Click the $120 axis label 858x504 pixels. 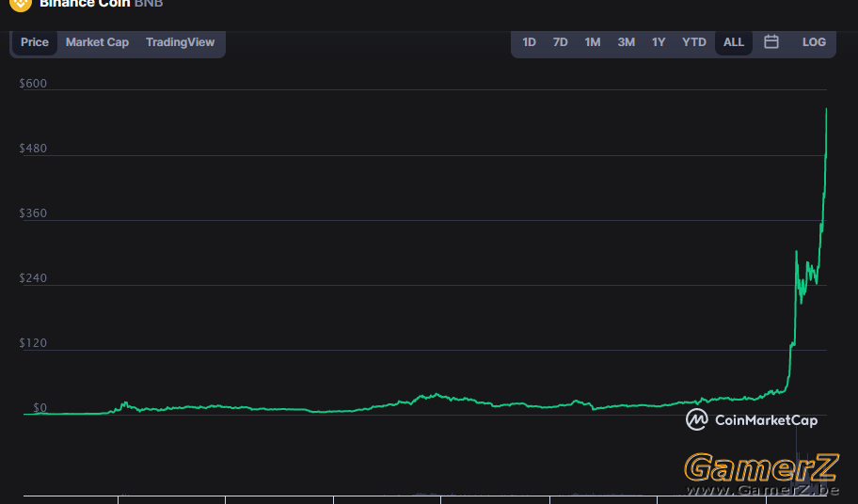click(33, 343)
